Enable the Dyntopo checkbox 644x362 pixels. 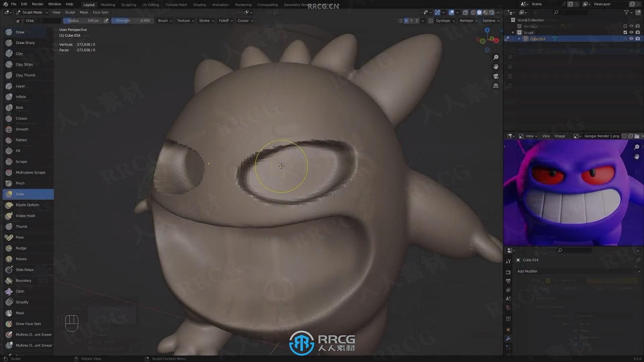pyautogui.click(x=431, y=21)
